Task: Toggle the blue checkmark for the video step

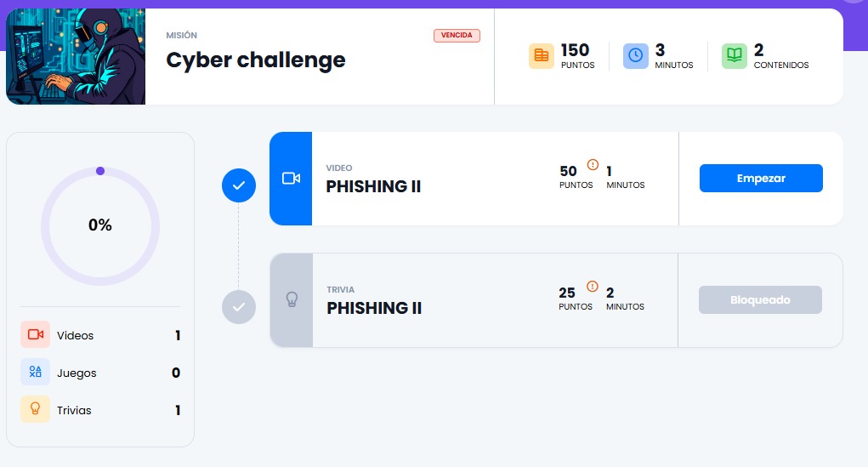Action: pyautogui.click(x=239, y=185)
